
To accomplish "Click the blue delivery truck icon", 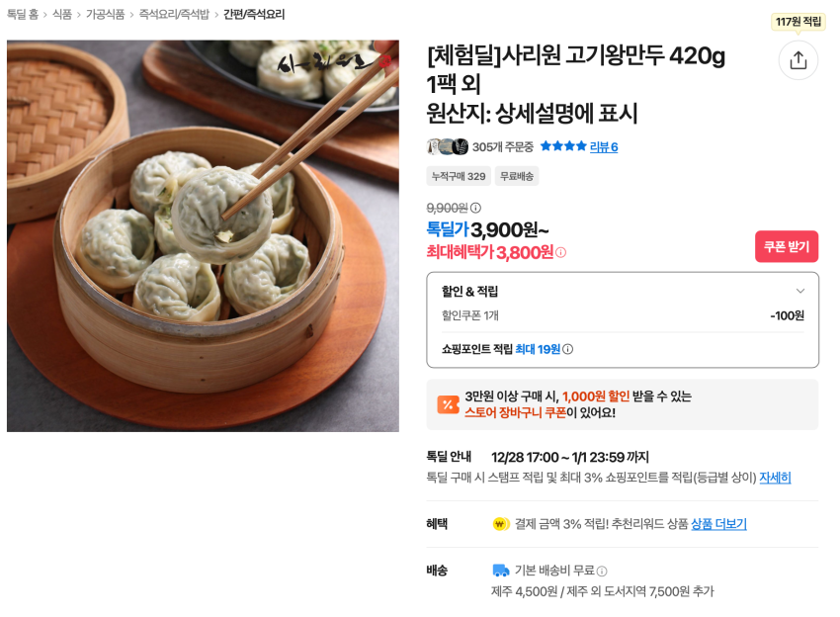I will coord(501,571).
